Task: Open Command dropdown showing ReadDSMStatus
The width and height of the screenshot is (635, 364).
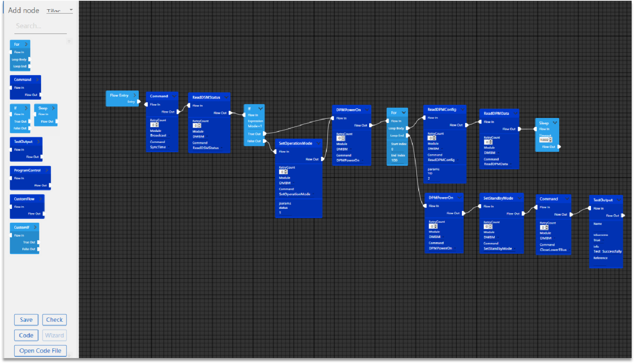Action: (x=207, y=148)
